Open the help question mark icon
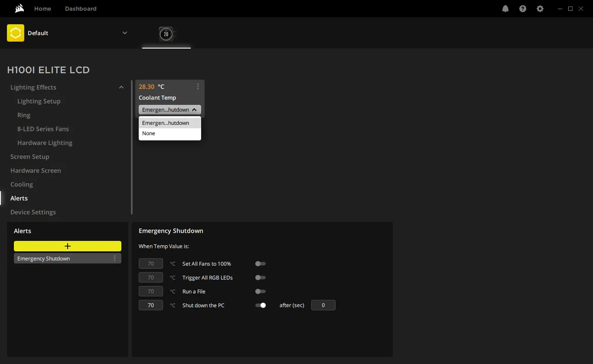Image resolution: width=593 pixels, height=364 pixels. 523,9
